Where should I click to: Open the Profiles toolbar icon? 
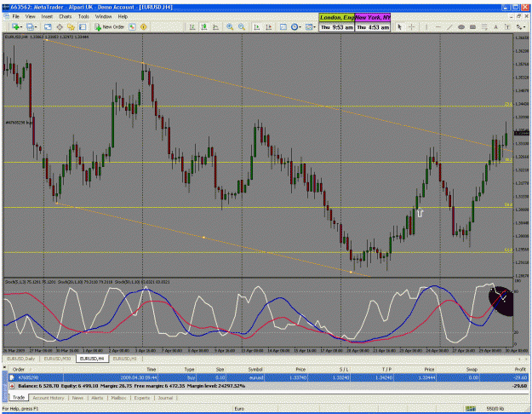30,26
